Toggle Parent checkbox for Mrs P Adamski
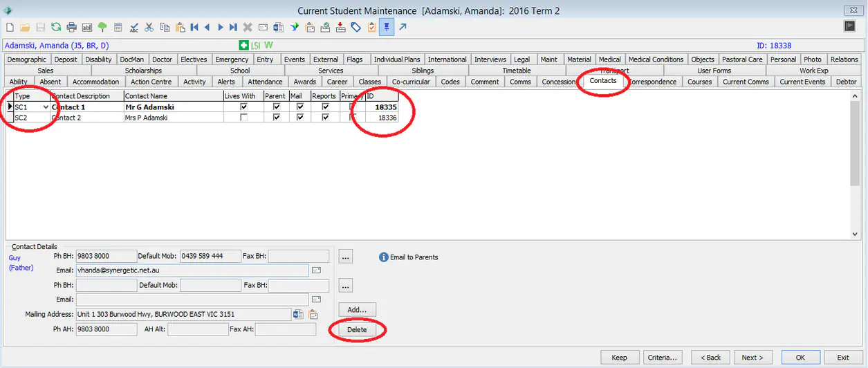868x368 pixels. click(x=277, y=118)
